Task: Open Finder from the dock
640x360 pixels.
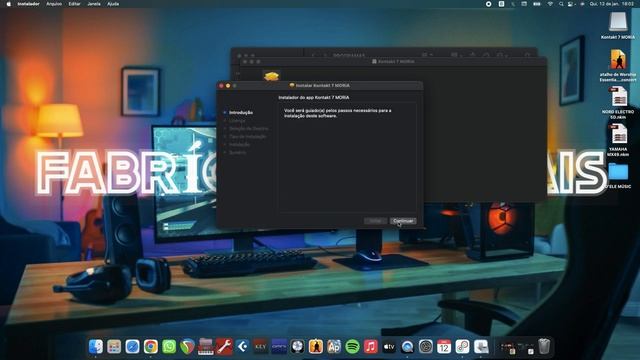Action: coord(96,347)
